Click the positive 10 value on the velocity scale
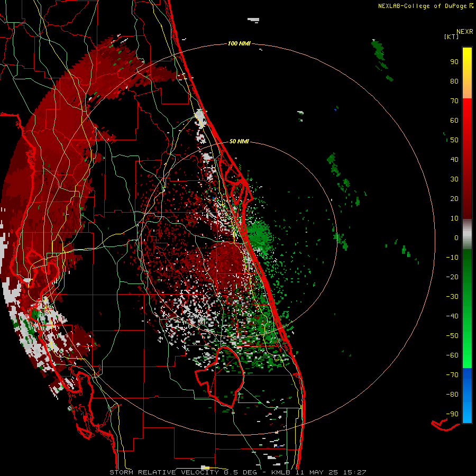Screen dimensions: 476x476 [454, 218]
